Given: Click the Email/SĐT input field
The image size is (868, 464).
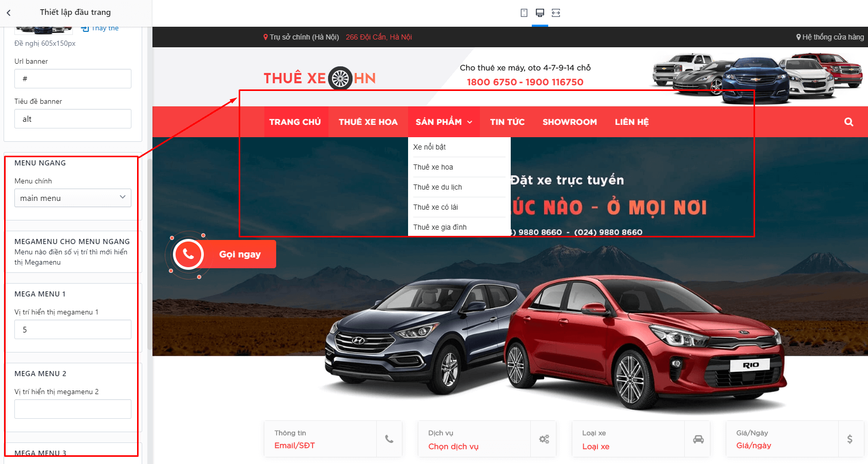Looking at the screenshot, I should click(295, 446).
